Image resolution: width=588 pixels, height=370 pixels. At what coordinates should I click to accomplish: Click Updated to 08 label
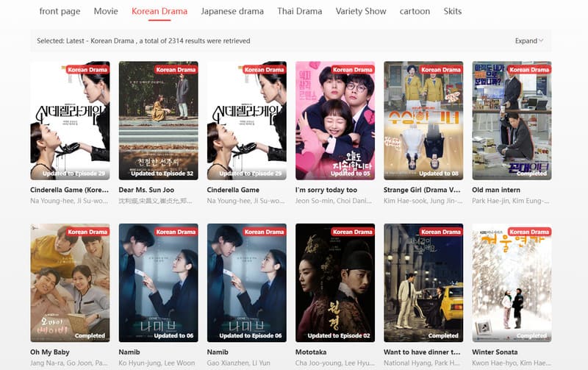(439, 174)
